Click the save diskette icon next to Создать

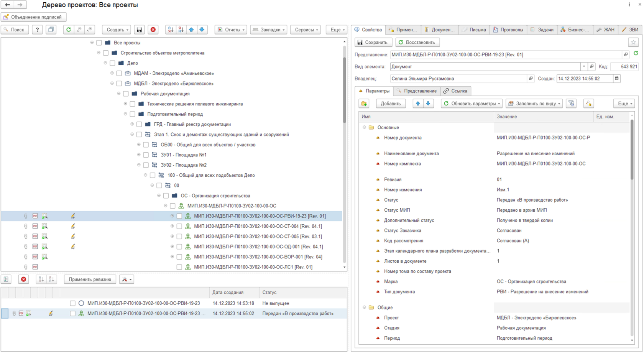(x=139, y=30)
